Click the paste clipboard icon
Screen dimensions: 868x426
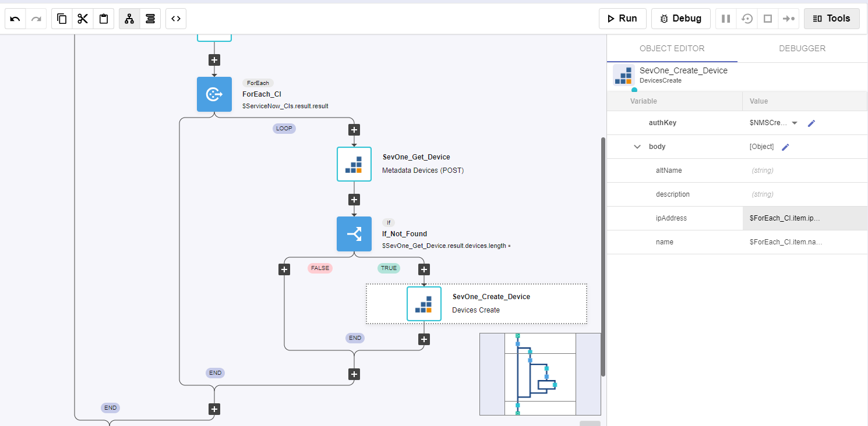[x=104, y=19]
